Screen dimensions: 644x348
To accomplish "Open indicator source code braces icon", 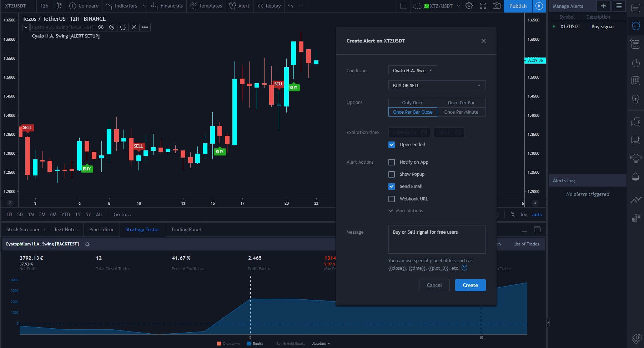I will click(123, 27).
